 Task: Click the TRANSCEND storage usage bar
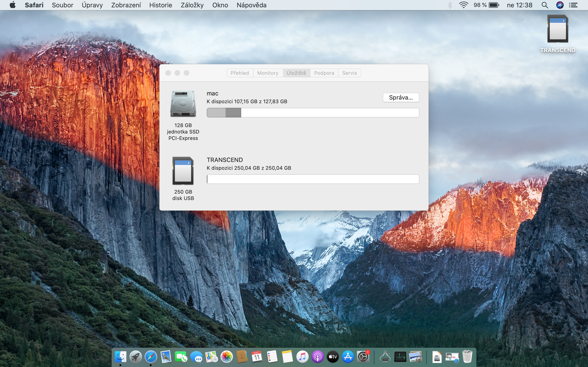[x=313, y=179]
